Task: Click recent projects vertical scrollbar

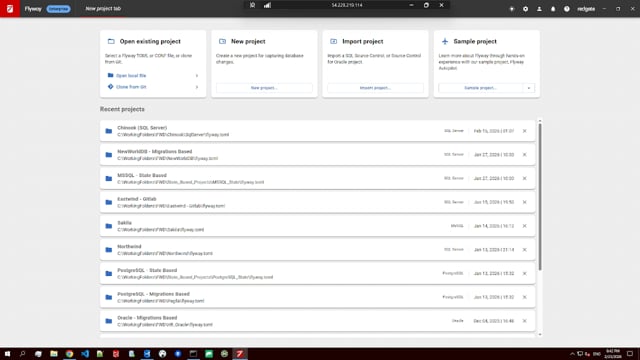Action: [x=540, y=197]
